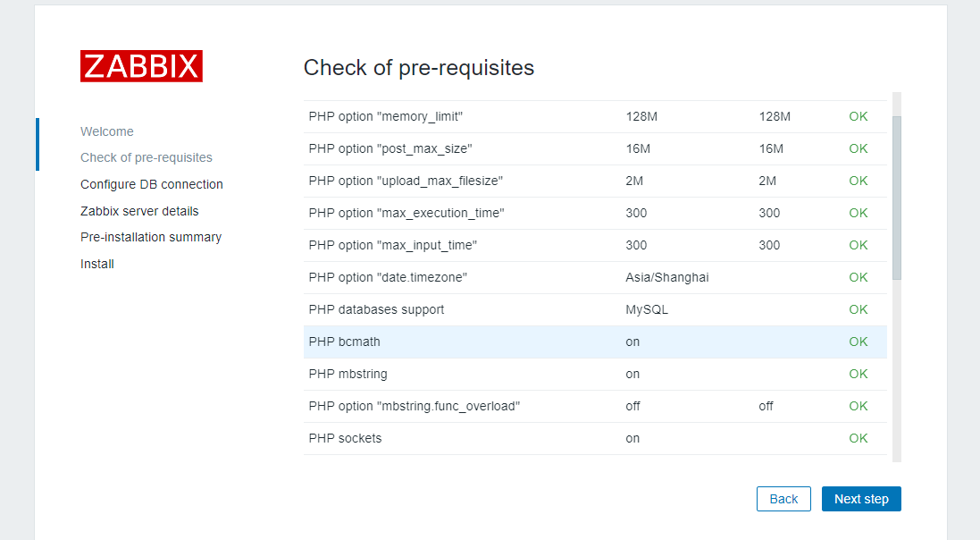Screen dimensions: 980x540
Task: Click the PHP mbstring row label
Action: pyautogui.click(x=348, y=374)
